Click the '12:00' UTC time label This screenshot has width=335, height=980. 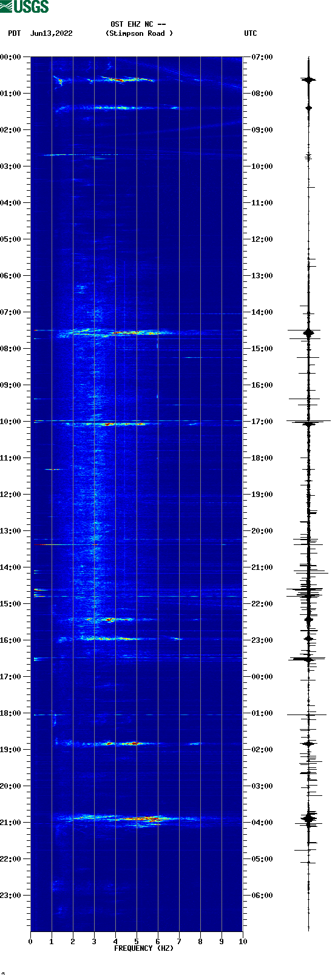tap(262, 239)
